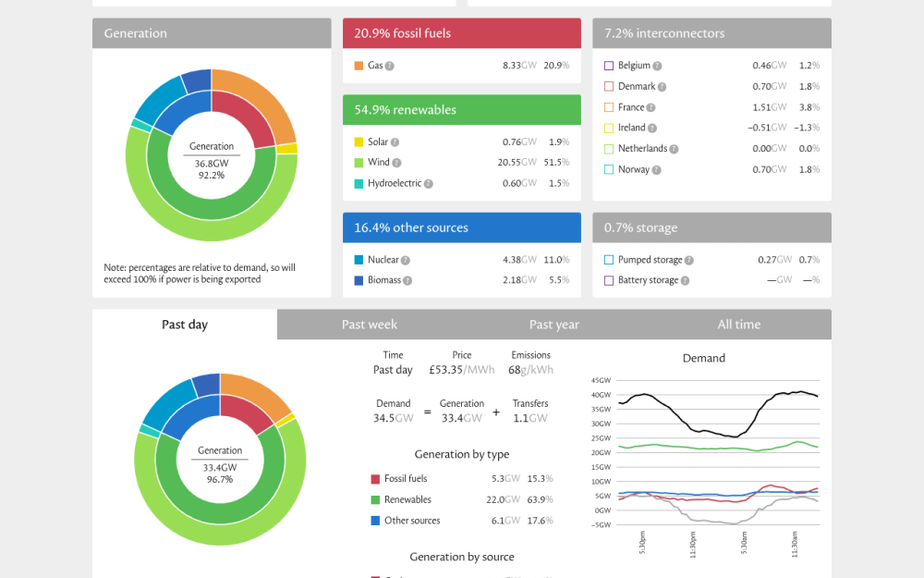Switch to the Past week tab

pyautogui.click(x=370, y=325)
